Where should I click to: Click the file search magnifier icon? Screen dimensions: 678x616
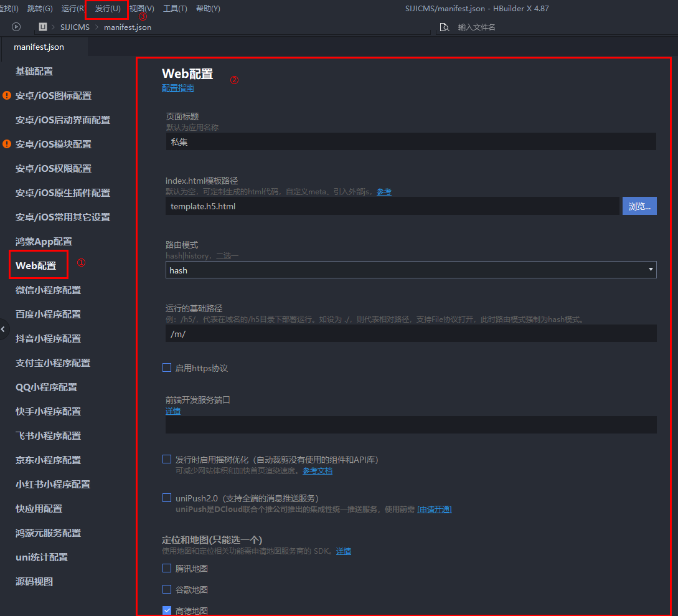pos(444,27)
